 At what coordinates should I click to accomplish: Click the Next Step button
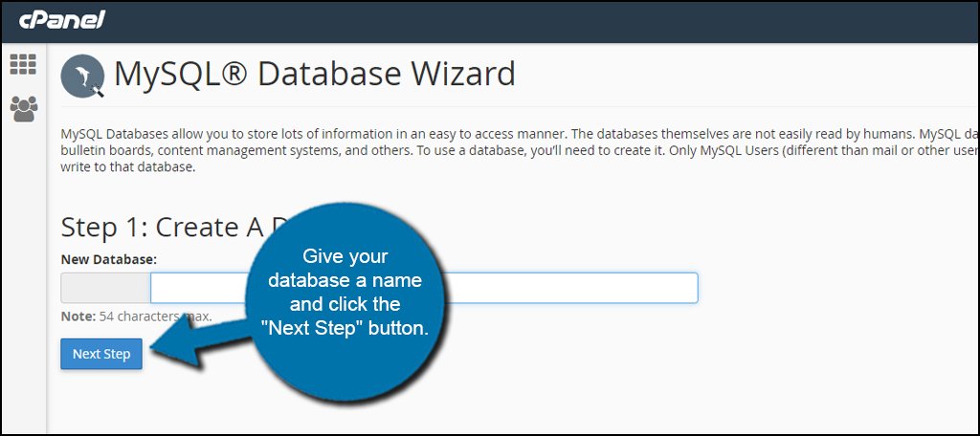click(101, 354)
